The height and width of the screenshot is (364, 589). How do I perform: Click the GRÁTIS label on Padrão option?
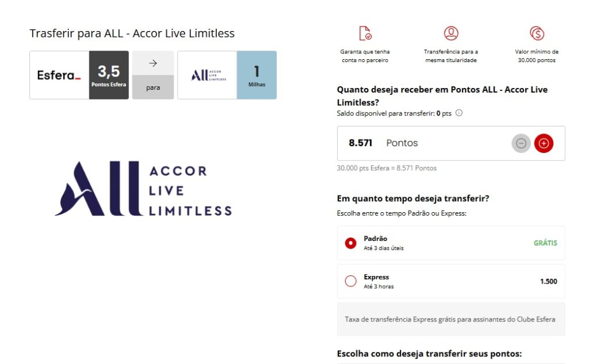(x=545, y=243)
